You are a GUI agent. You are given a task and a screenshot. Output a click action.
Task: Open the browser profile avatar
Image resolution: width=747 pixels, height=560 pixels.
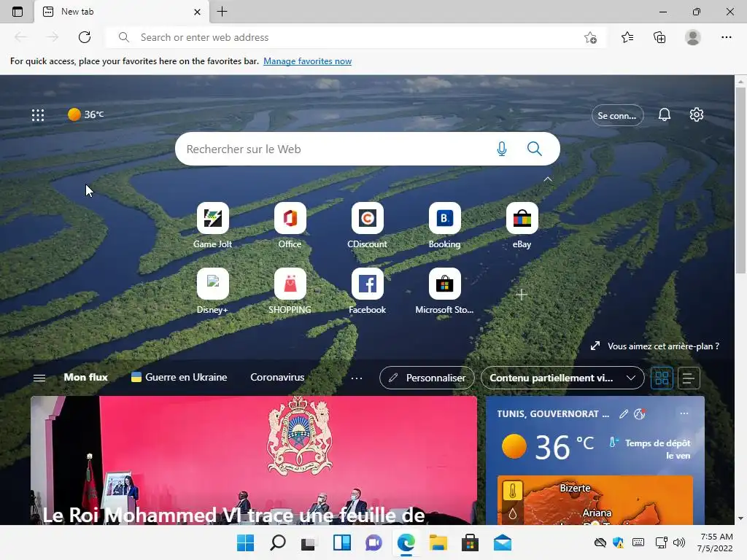point(693,37)
